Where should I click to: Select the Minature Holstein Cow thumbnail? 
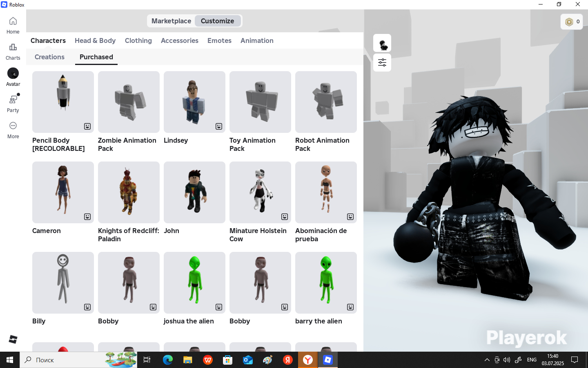coord(260,192)
